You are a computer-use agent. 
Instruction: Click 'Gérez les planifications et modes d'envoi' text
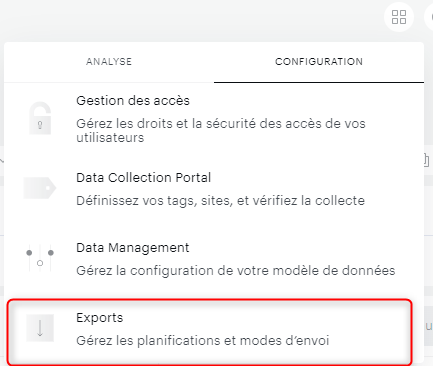pyautogui.click(x=203, y=341)
